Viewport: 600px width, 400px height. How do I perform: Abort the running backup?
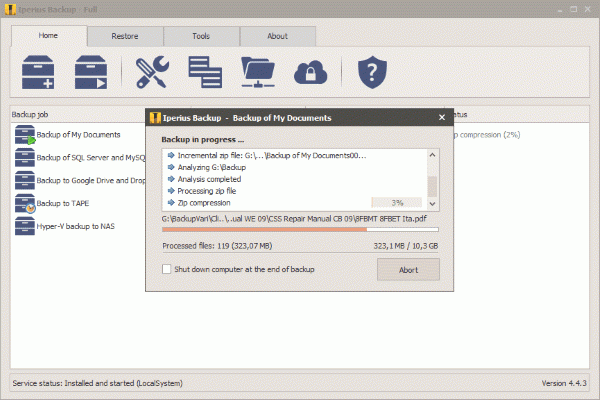(408, 269)
